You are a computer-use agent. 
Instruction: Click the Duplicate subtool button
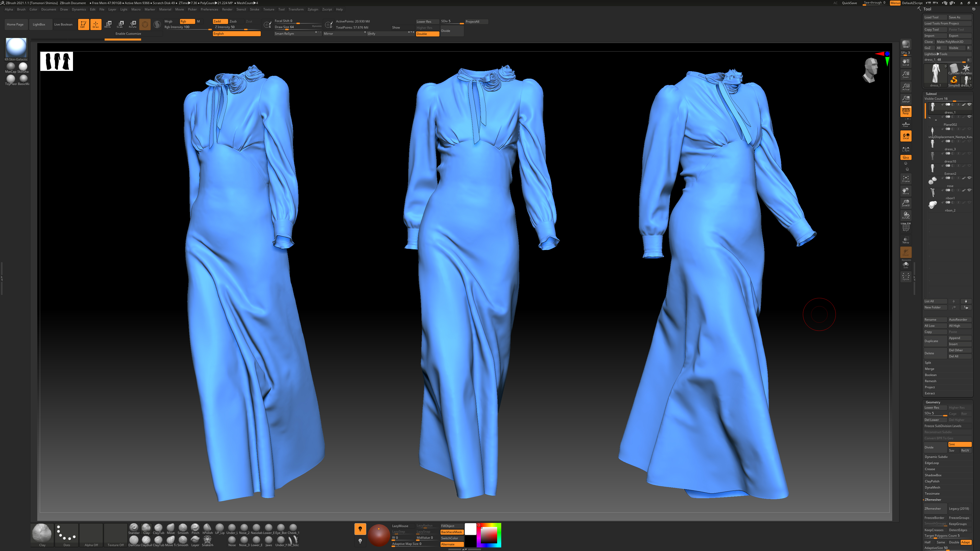point(935,341)
